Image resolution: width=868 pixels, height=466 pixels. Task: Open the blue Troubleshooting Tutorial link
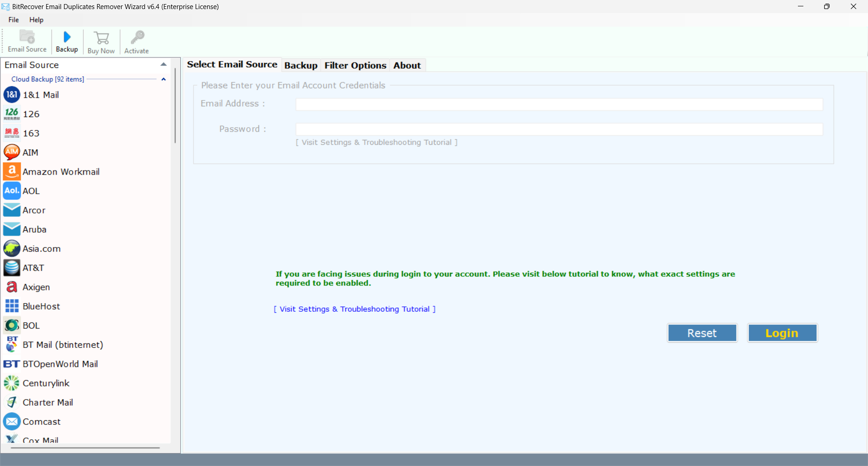click(x=354, y=309)
